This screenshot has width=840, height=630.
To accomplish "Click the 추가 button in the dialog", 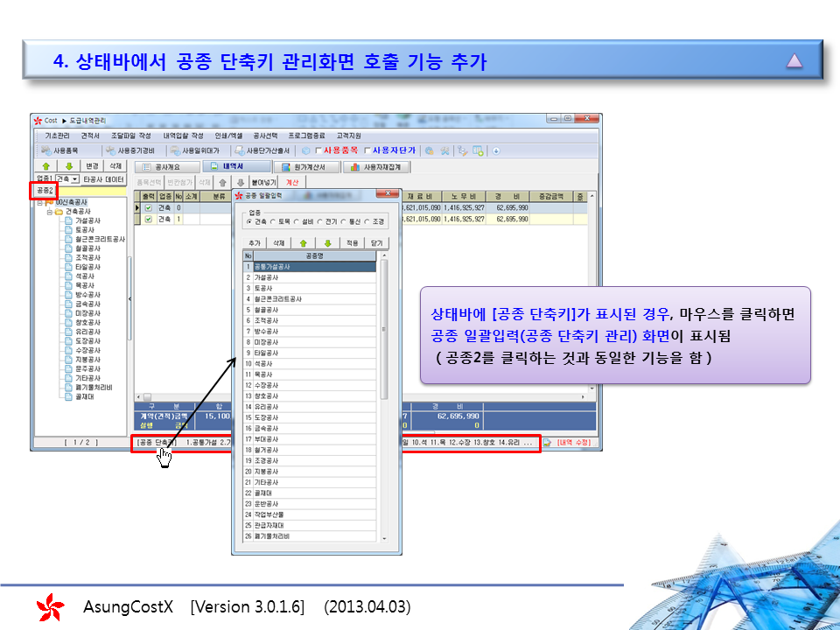I will (x=255, y=242).
